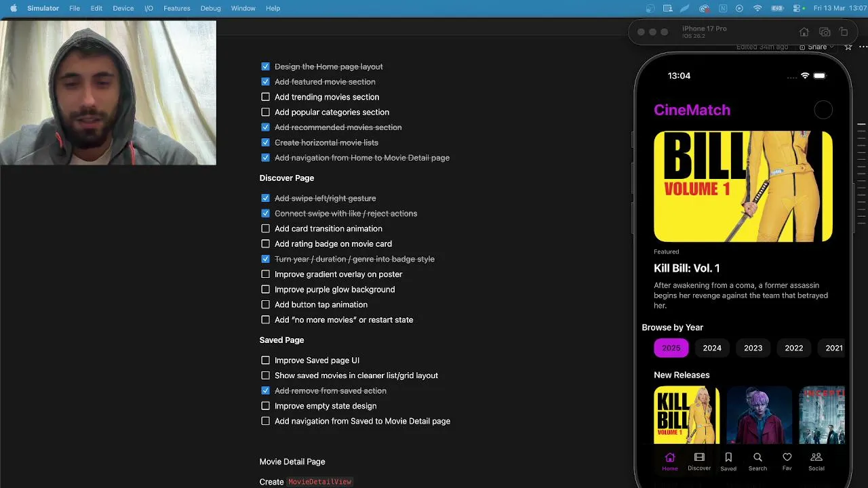The image size is (868, 488).
Task: Open the Notion Share dropdown
Action: click(x=817, y=47)
